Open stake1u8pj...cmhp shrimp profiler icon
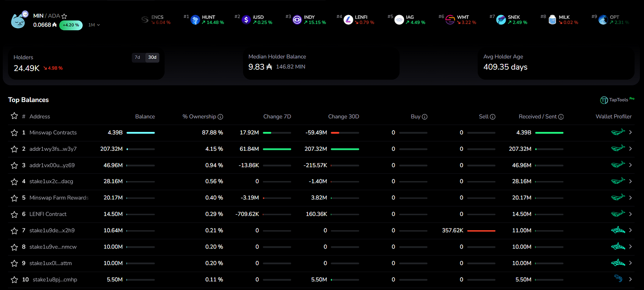Screen dimensions: 644x290 619,279
